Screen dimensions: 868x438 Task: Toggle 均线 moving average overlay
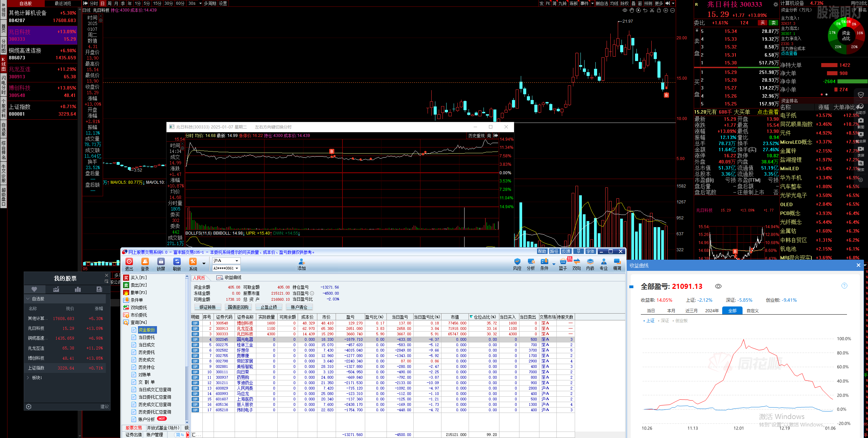(x=614, y=3)
